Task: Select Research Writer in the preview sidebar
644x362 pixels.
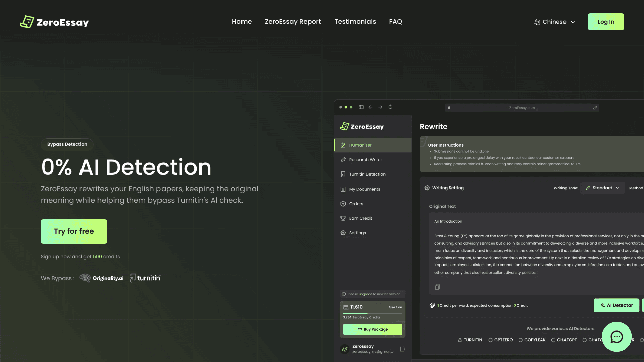Action: pyautogui.click(x=372, y=160)
